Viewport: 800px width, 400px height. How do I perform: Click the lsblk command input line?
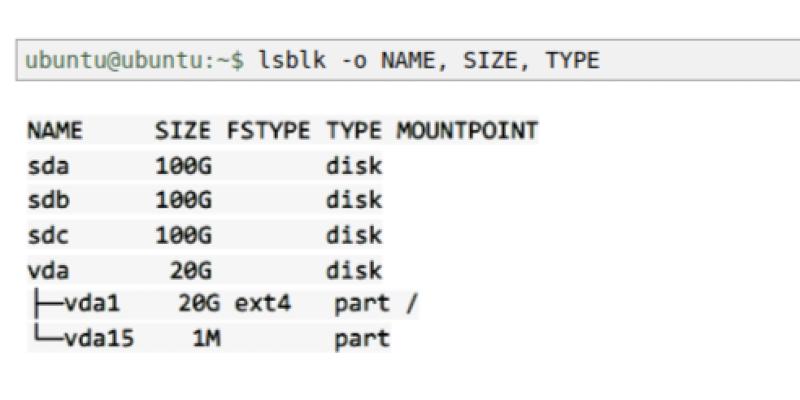coord(428,61)
